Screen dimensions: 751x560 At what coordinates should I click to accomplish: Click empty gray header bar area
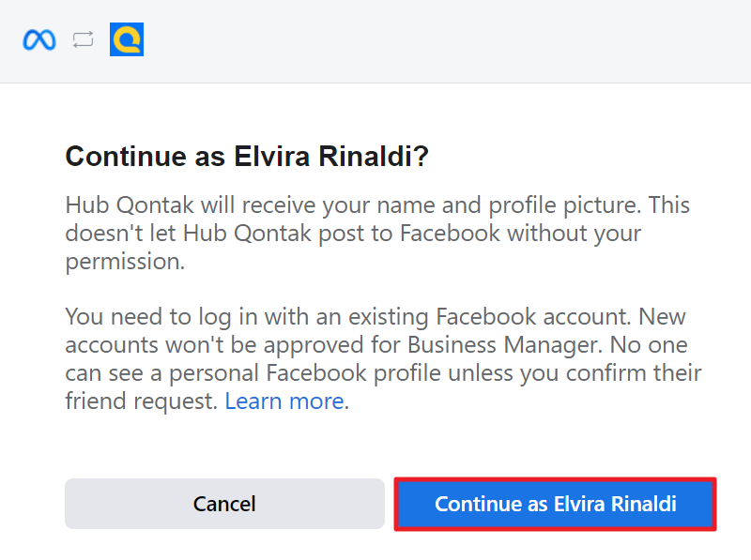pyautogui.click(x=431, y=40)
